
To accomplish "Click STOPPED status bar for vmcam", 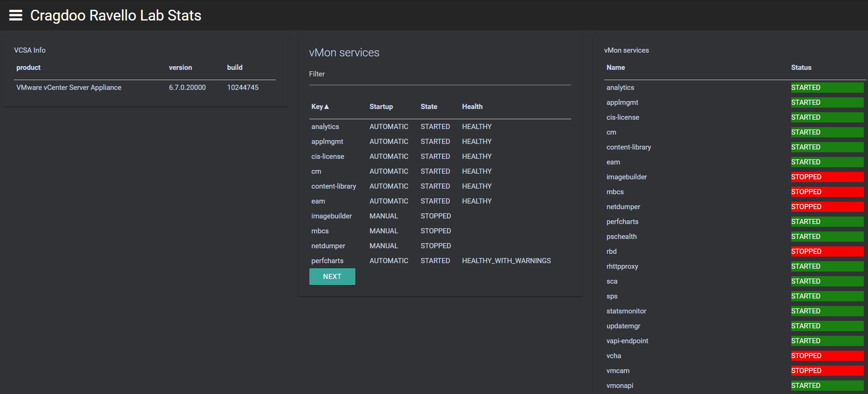I will pos(827,371).
